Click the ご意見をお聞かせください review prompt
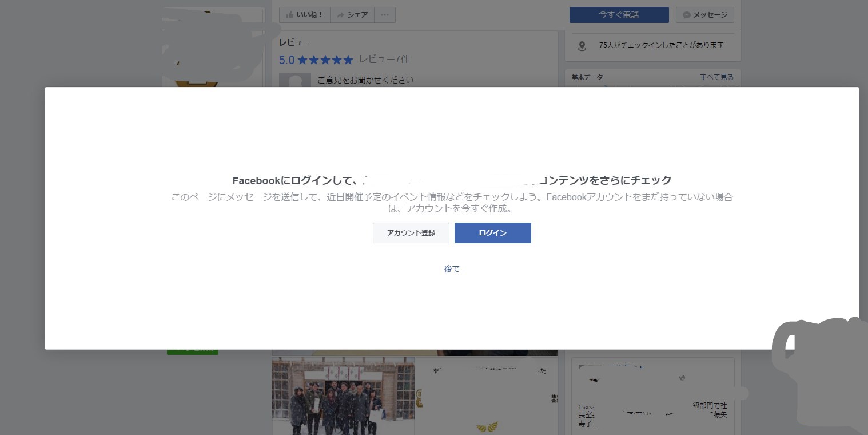The width and height of the screenshot is (868, 435). (365, 80)
